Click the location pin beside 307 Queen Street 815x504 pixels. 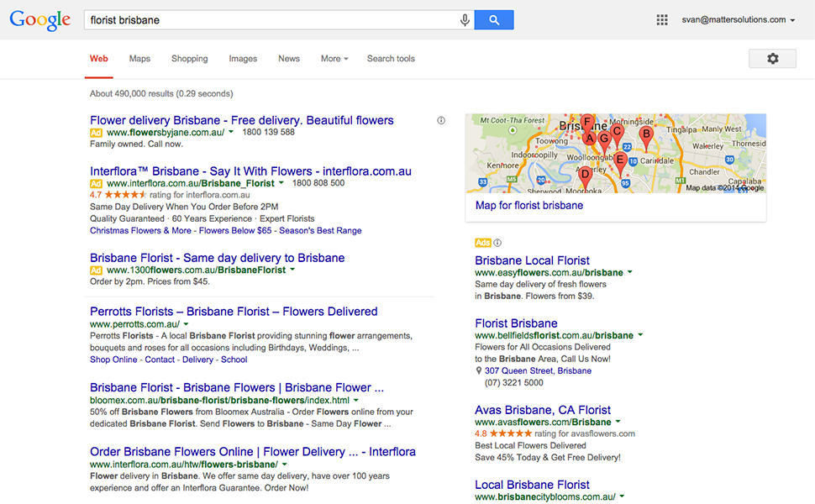pos(479,370)
